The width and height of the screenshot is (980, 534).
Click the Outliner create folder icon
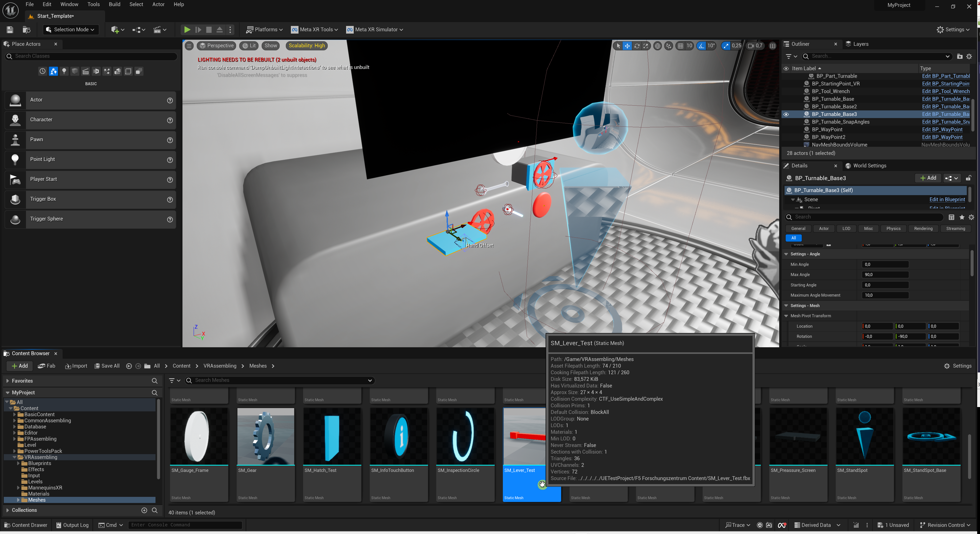(x=959, y=56)
